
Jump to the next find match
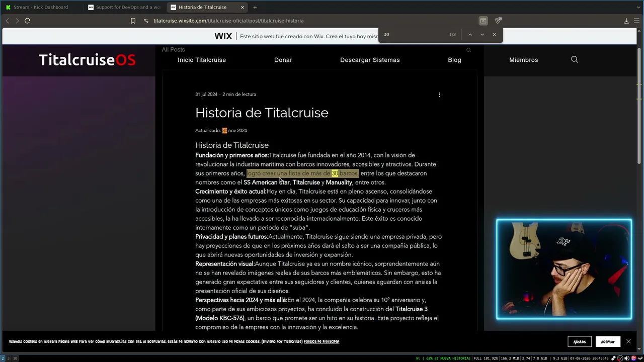482,34
